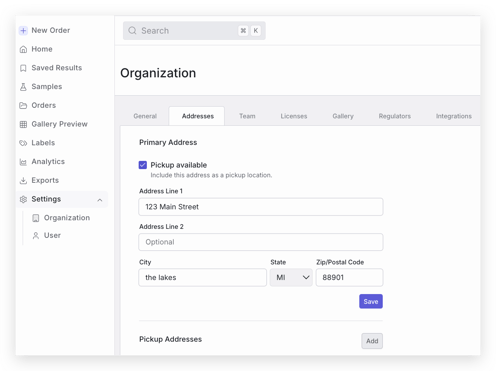Click the Samples flask icon
The height and width of the screenshot is (371, 496).
point(23,87)
